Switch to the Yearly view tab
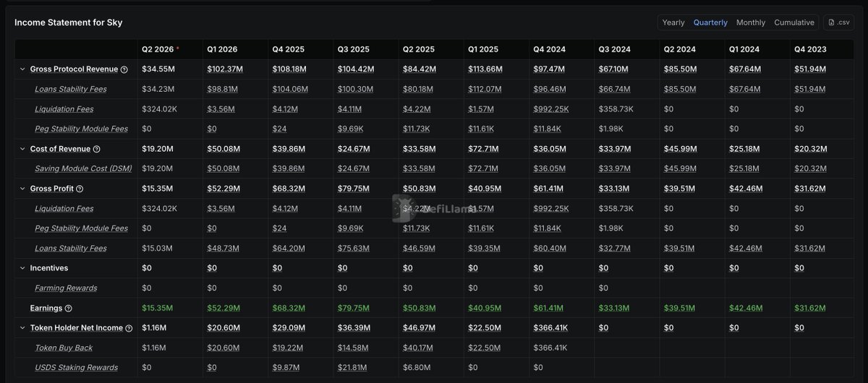Screen dimensions: 868x383 pyautogui.click(x=673, y=22)
